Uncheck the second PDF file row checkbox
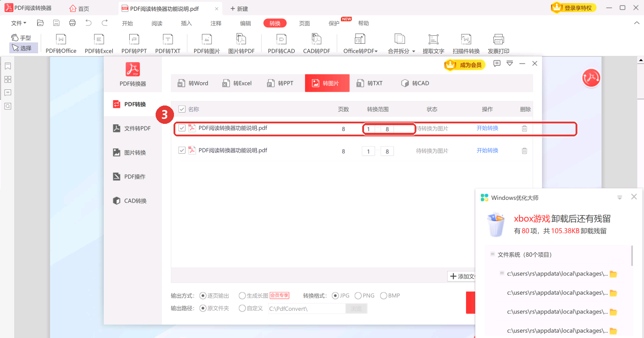644x338 pixels. pyautogui.click(x=182, y=150)
